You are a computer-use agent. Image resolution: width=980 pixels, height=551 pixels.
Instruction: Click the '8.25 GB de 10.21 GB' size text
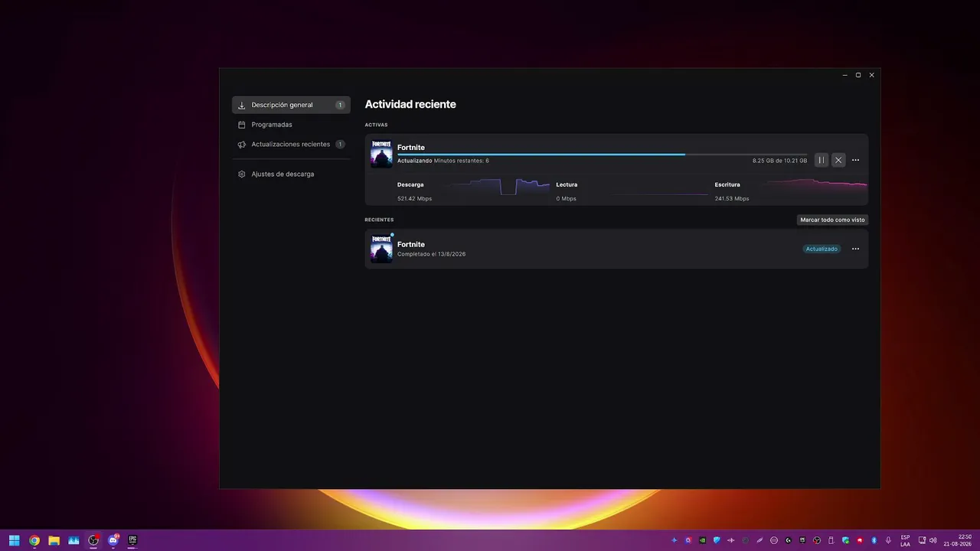point(779,161)
